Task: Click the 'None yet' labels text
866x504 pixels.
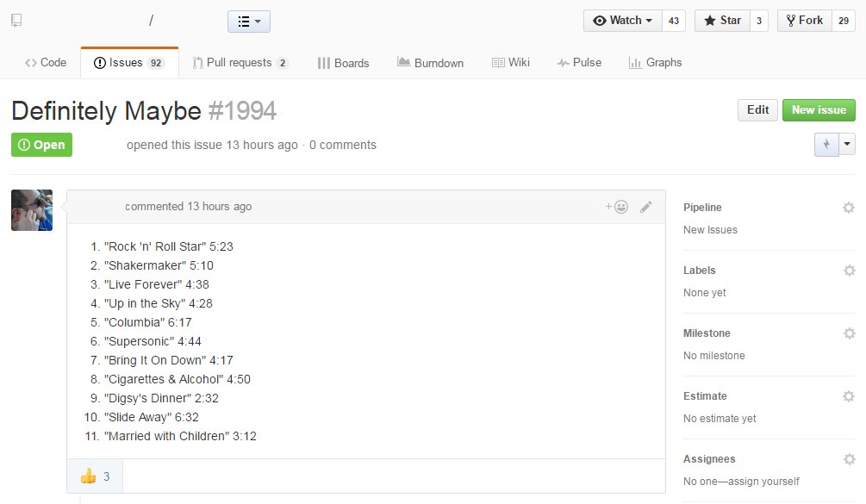Action: coord(705,293)
